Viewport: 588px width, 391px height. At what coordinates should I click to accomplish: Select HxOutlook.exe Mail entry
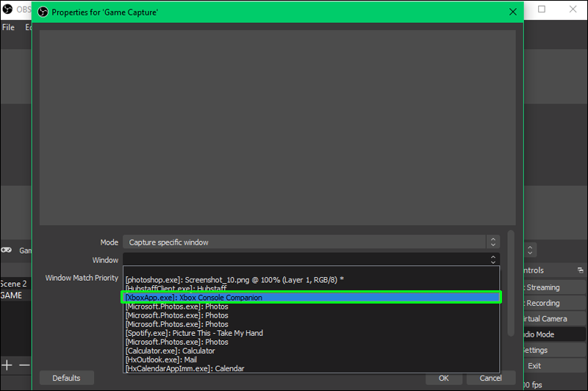tap(311, 359)
